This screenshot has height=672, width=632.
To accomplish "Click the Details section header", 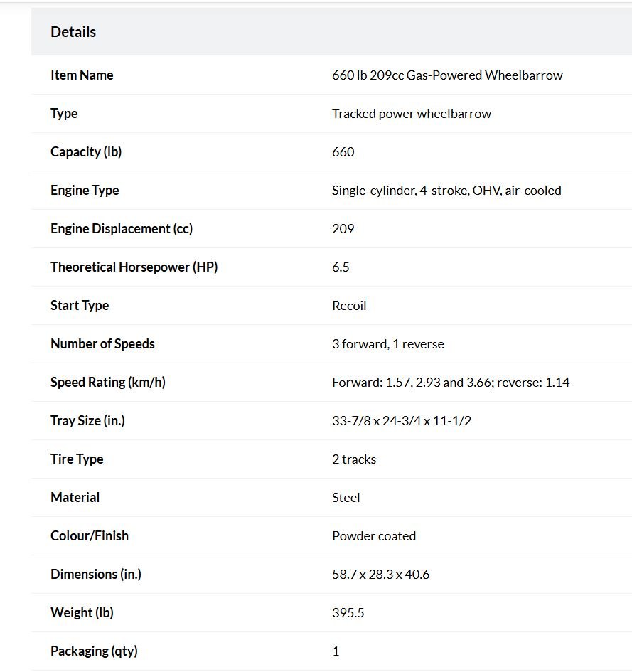I will click(73, 32).
